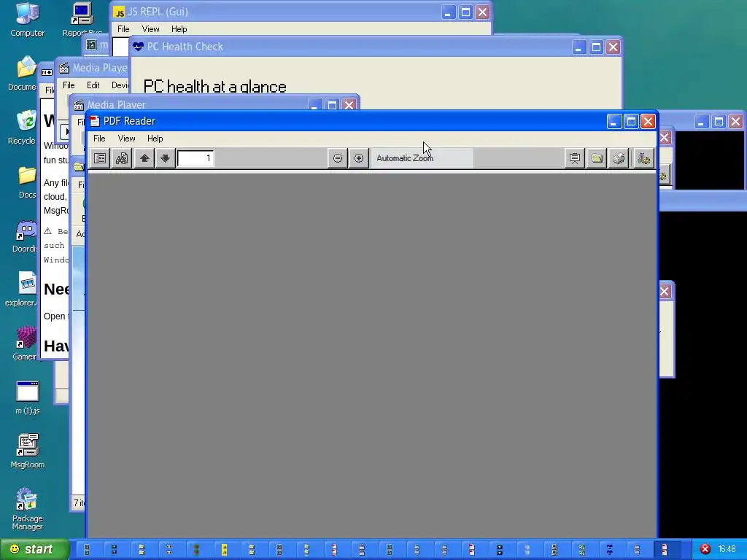Open the Computer desktop icon
This screenshot has width=747, height=560.
click(x=27, y=20)
